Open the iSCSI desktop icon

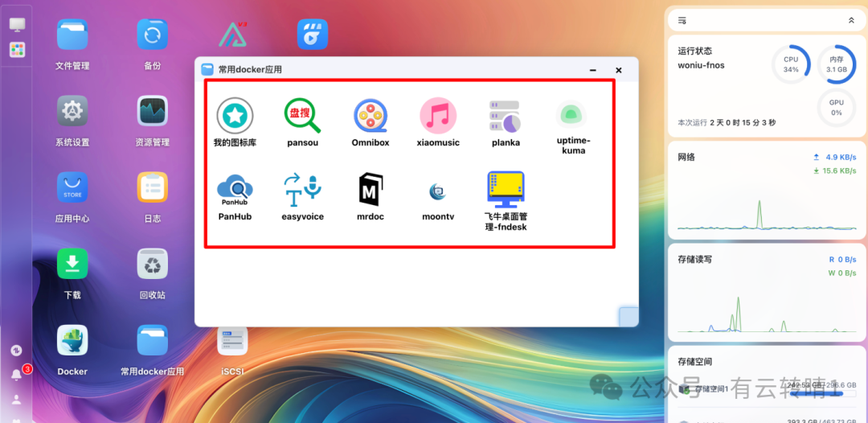[232, 340]
